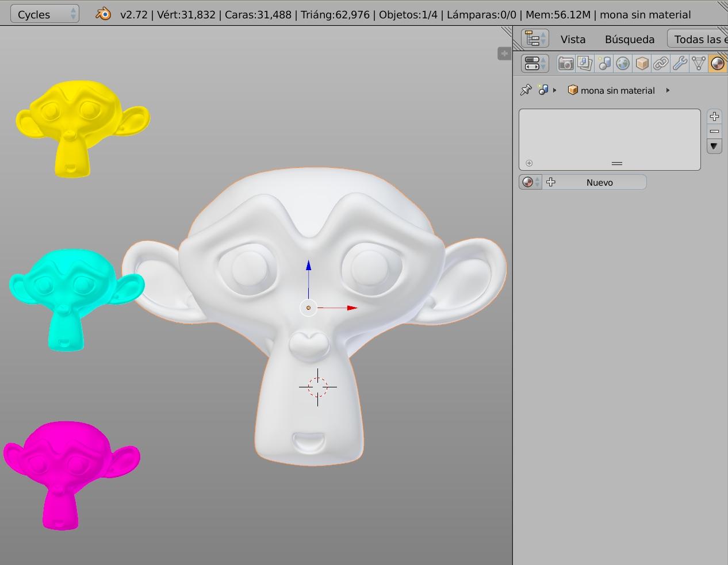728x565 pixels.
Task: Click the orange cube icon beside 'mona sin material'
Action: click(573, 90)
